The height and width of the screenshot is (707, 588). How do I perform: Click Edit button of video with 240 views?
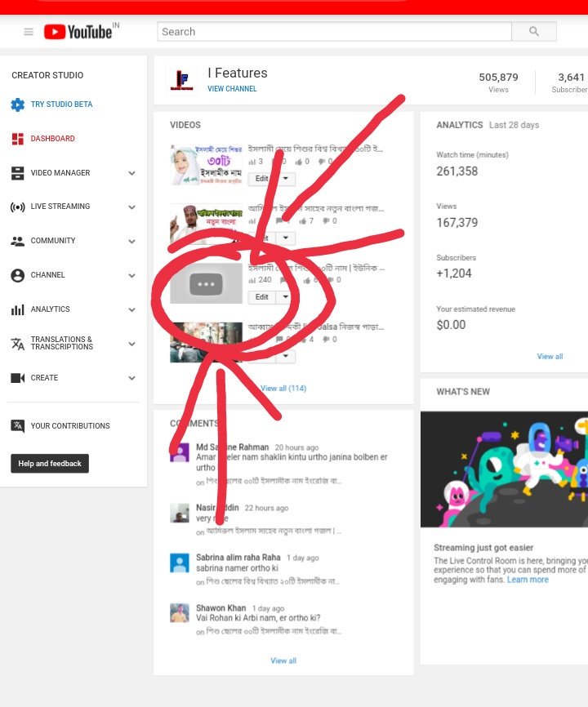(x=262, y=297)
